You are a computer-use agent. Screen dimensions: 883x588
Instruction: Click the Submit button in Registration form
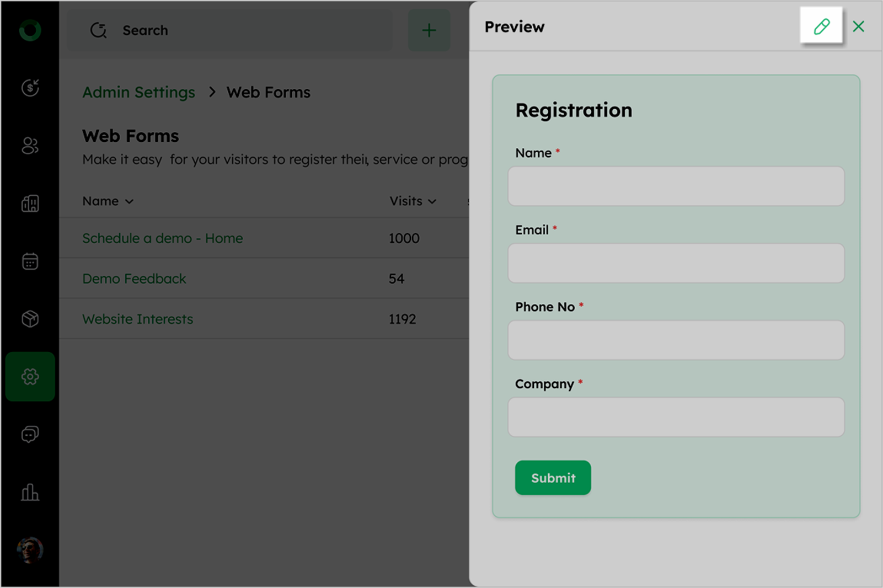click(x=553, y=478)
